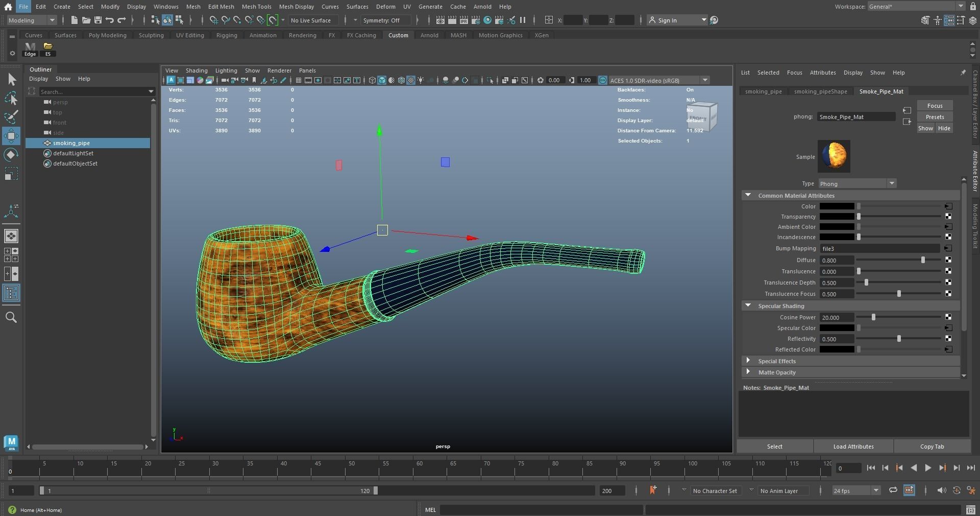The height and width of the screenshot is (516, 980).
Task: Collapse the Common Material Attributes section
Action: tap(748, 195)
